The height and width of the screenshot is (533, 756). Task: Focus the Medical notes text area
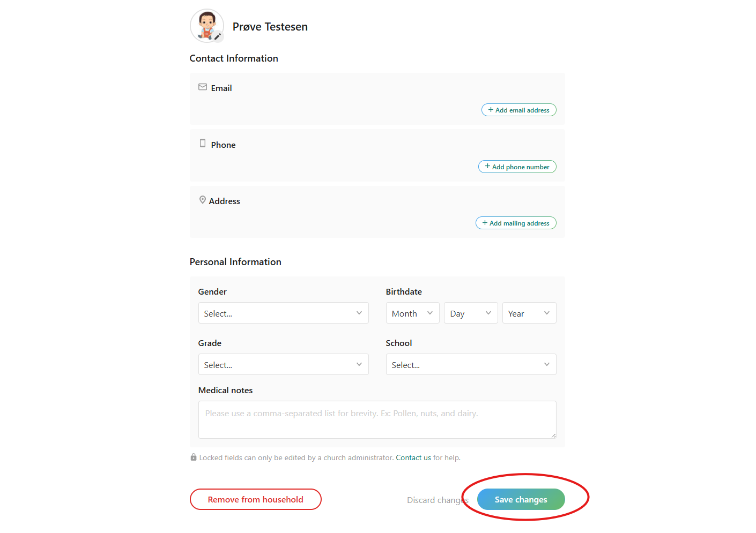point(377,420)
